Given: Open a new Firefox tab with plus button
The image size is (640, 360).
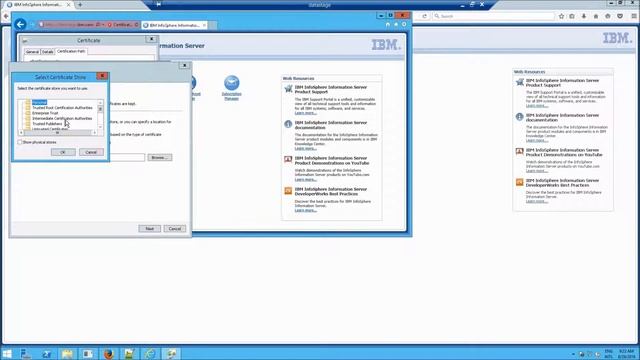Looking at the screenshot, I should 80,4.
